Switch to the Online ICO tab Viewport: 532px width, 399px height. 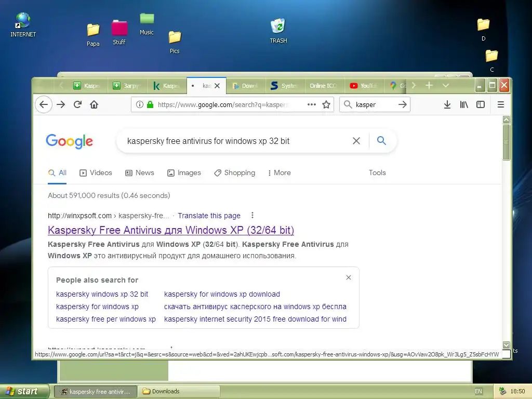tap(324, 86)
